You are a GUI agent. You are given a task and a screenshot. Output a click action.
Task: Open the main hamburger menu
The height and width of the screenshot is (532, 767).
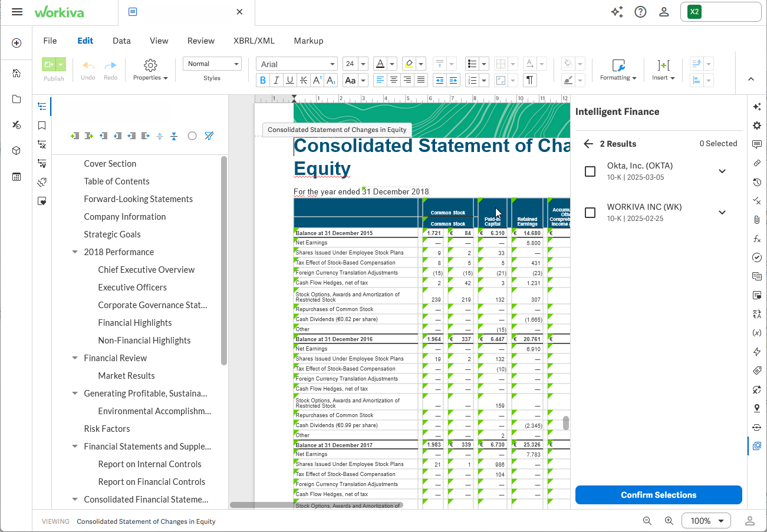click(x=17, y=12)
